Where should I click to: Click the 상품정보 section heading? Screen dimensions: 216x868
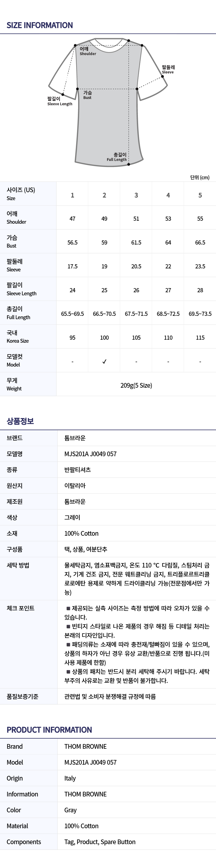click(20, 421)
